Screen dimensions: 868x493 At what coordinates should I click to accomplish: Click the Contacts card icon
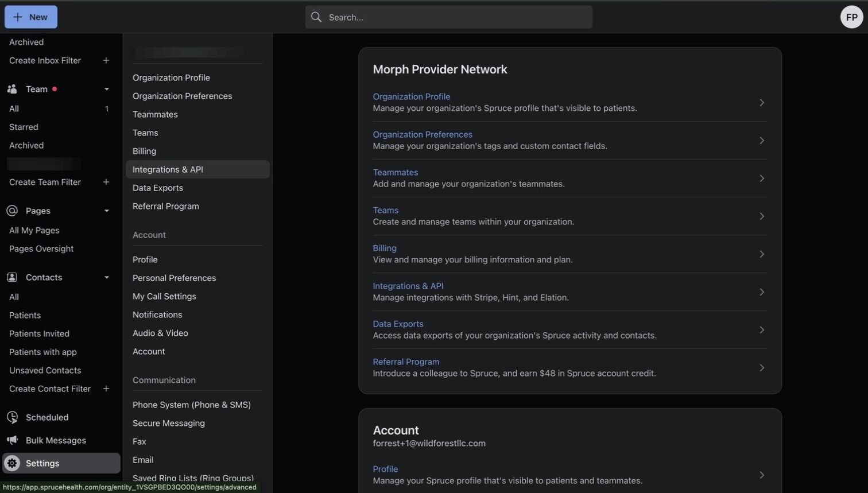click(x=12, y=277)
